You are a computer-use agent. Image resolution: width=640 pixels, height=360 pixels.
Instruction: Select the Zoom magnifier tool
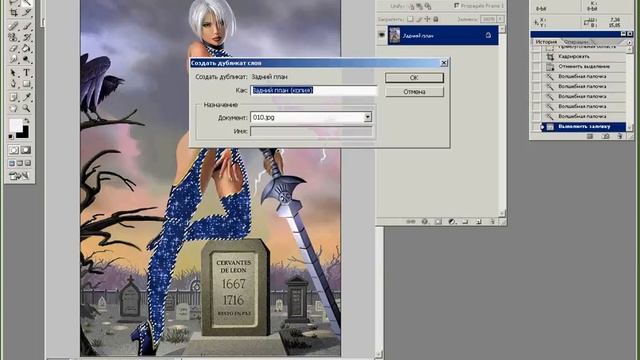coord(27,108)
